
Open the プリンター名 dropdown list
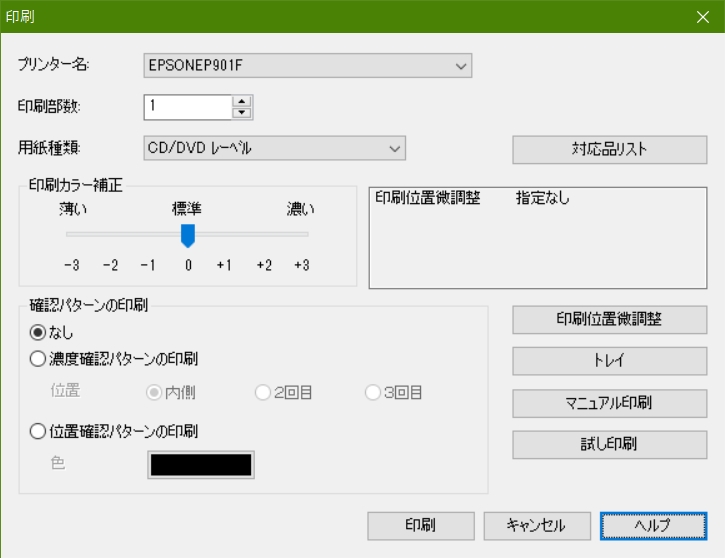(x=307, y=66)
